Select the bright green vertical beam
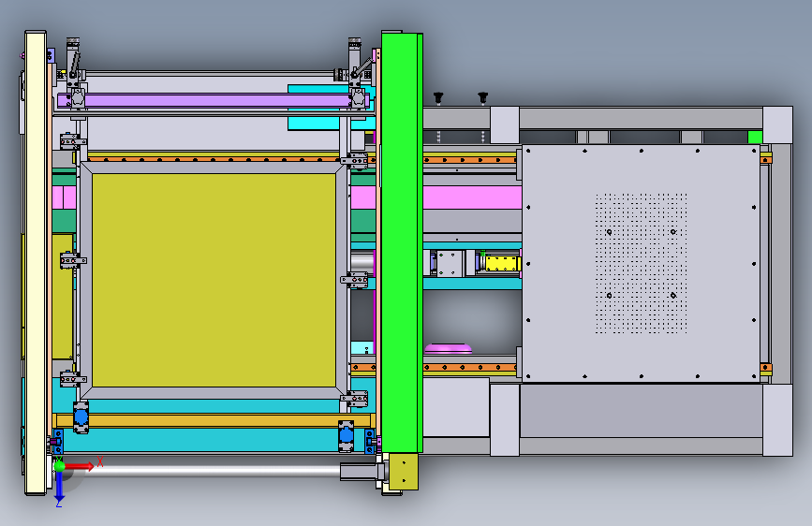This screenshot has height=526, width=812. coord(402,242)
